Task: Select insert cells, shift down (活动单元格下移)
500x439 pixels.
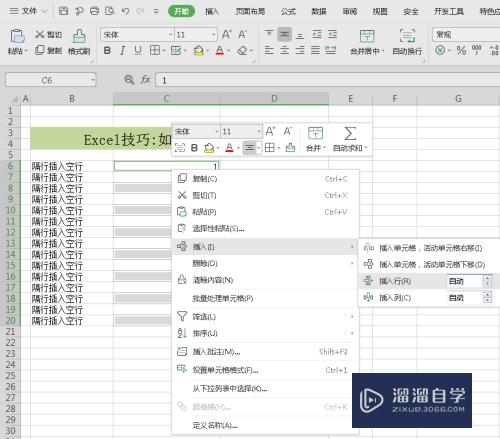Action: (429, 265)
